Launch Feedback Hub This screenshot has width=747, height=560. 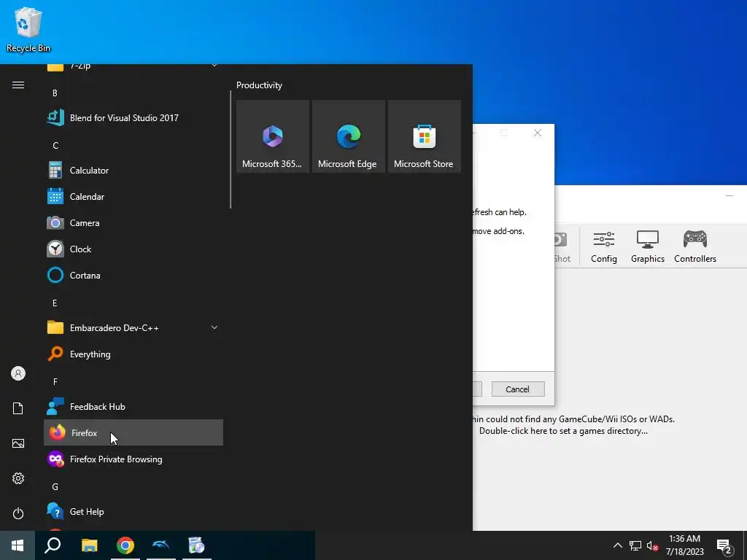133,406
